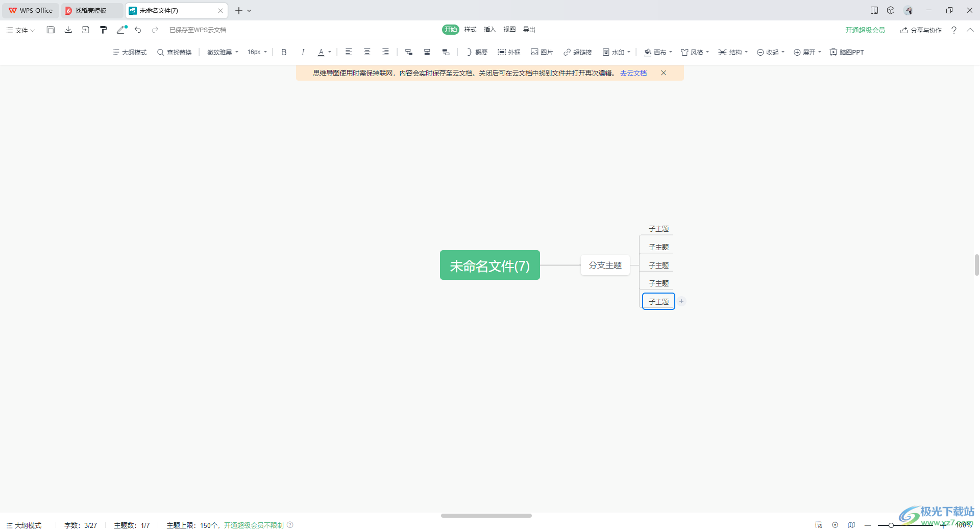Viewport: 980px width, 531px height.
Task: Click the pen annotate icon
Action: click(x=121, y=30)
